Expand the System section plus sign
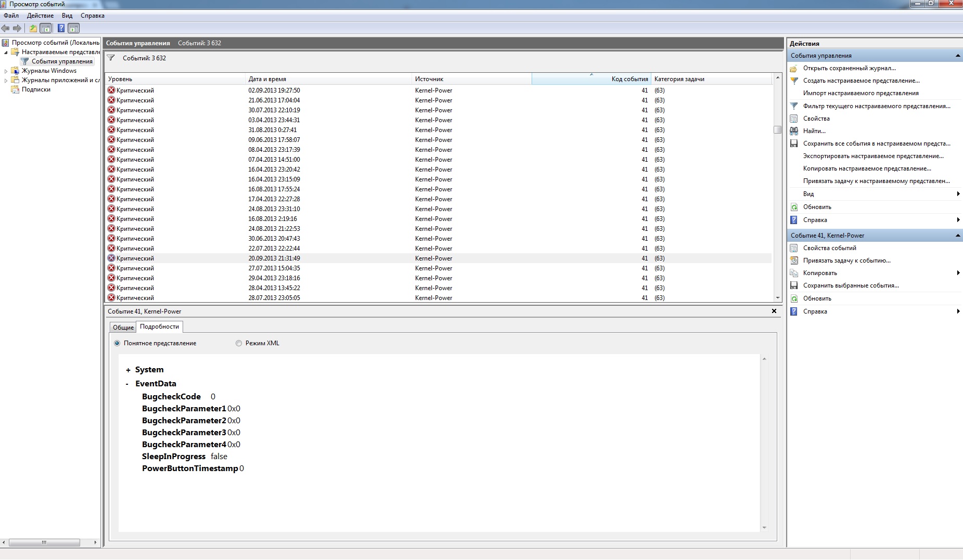This screenshot has height=560, width=963. click(x=128, y=370)
